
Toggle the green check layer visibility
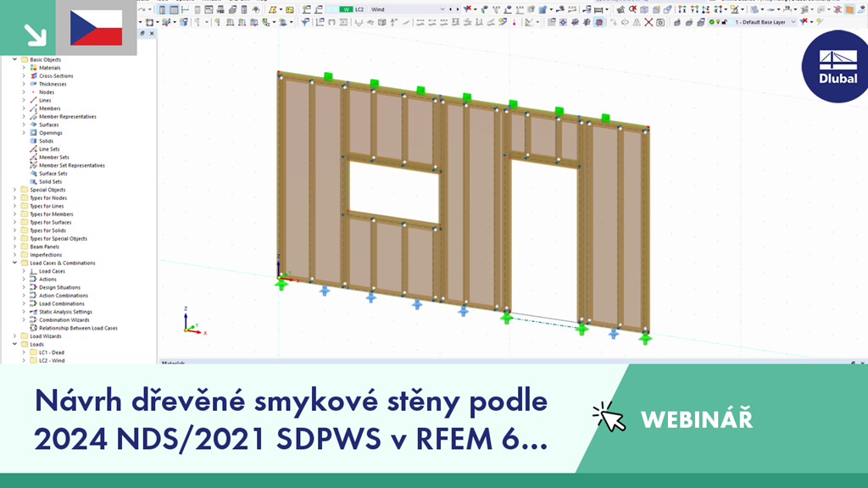[712, 22]
